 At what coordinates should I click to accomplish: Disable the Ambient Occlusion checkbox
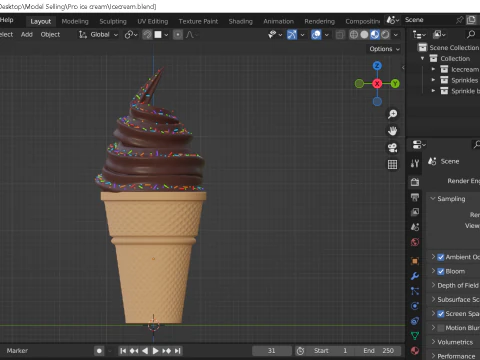click(x=441, y=257)
